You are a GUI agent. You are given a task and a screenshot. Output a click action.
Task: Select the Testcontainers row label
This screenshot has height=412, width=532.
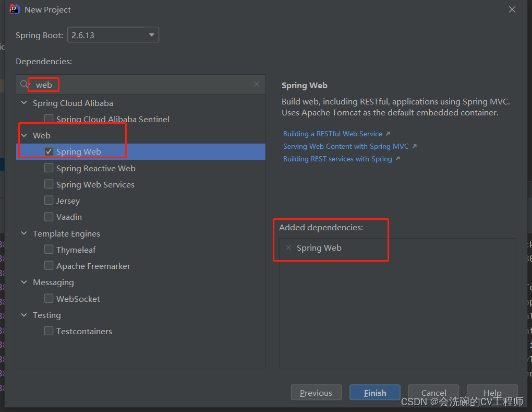[x=84, y=331]
